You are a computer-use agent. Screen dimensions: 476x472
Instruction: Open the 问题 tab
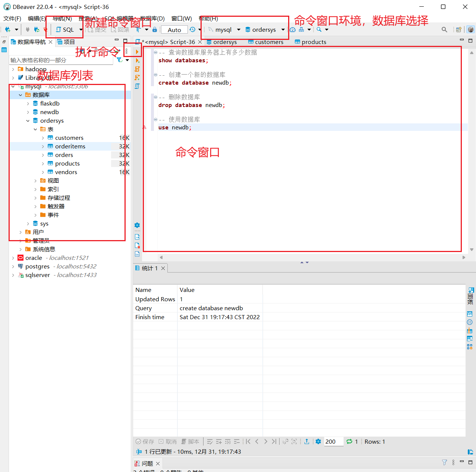click(147, 463)
